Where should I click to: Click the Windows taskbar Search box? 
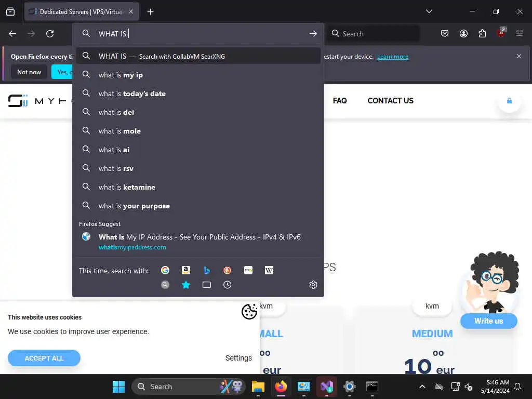pyautogui.click(x=188, y=387)
